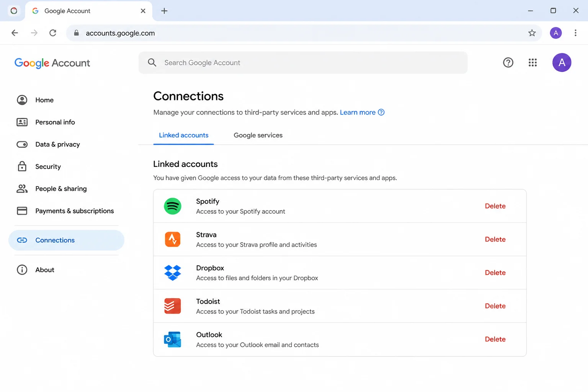Image resolution: width=588 pixels, height=392 pixels.
Task: View site info via the lock icon
Action: click(76, 33)
